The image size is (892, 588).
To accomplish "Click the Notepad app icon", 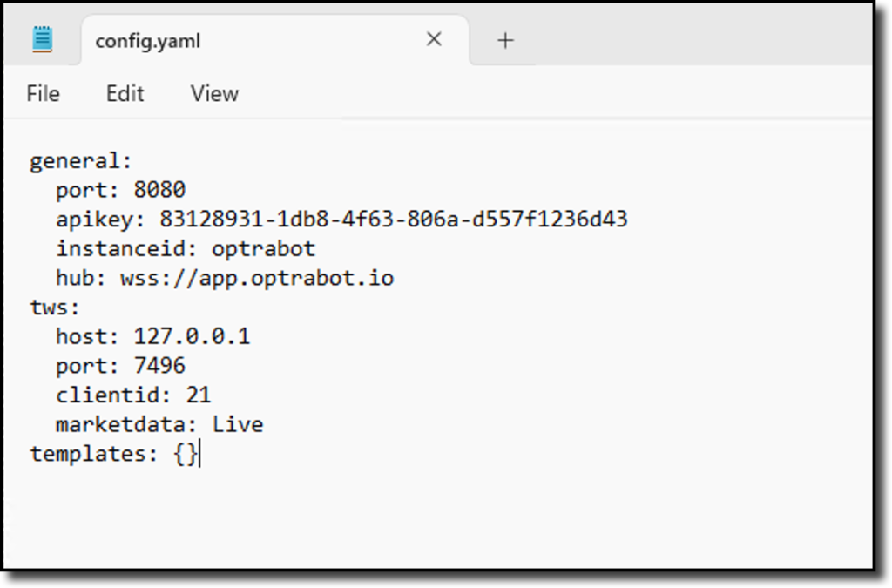I will [x=42, y=39].
